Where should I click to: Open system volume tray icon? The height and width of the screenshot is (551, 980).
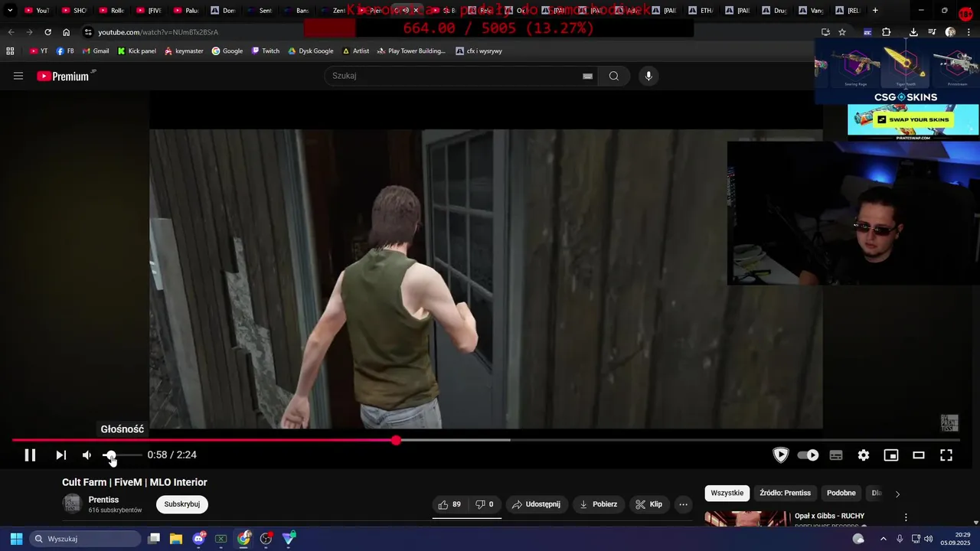click(x=928, y=539)
